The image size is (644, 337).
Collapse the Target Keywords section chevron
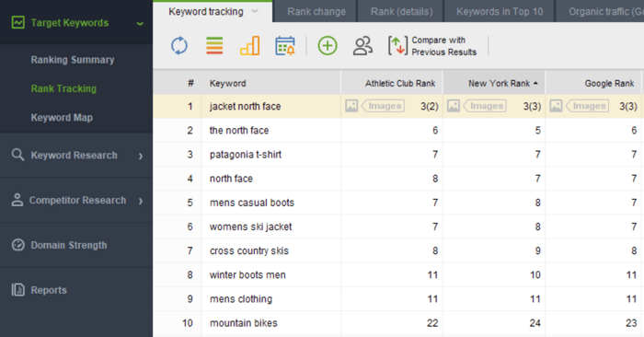140,24
